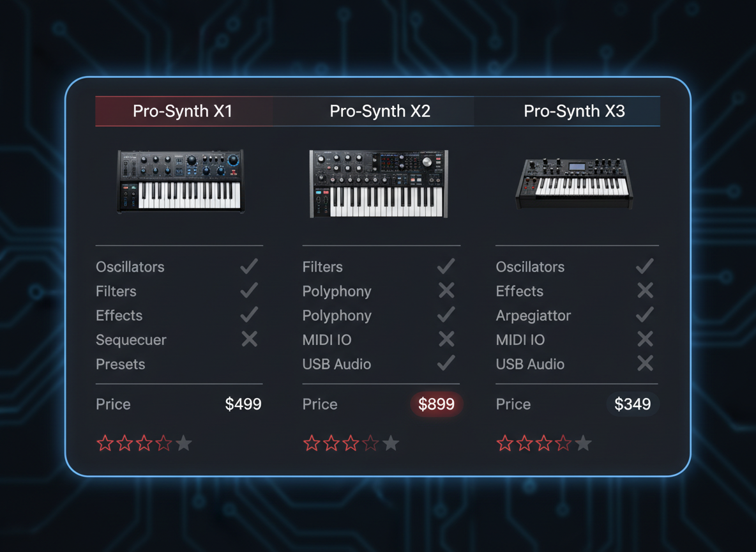The width and height of the screenshot is (756, 552).
Task: Toggle Effects availability on Pro-Synth X1
Action: point(248,315)
